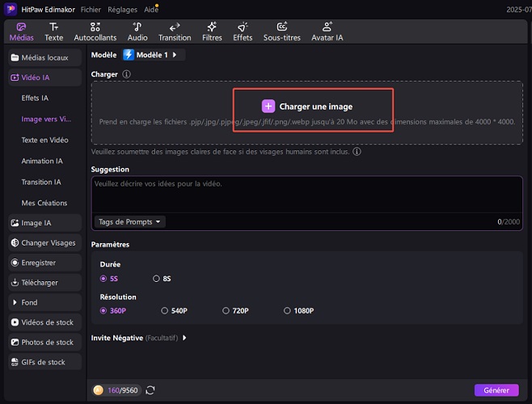Click the Suggestion prompt text field

coord(306,194)
